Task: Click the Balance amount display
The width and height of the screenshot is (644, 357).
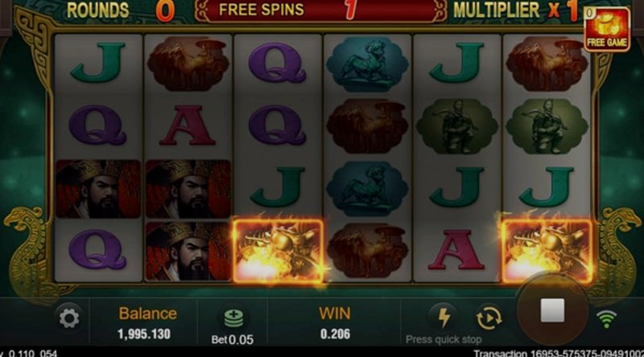Action: coord(144,334)
